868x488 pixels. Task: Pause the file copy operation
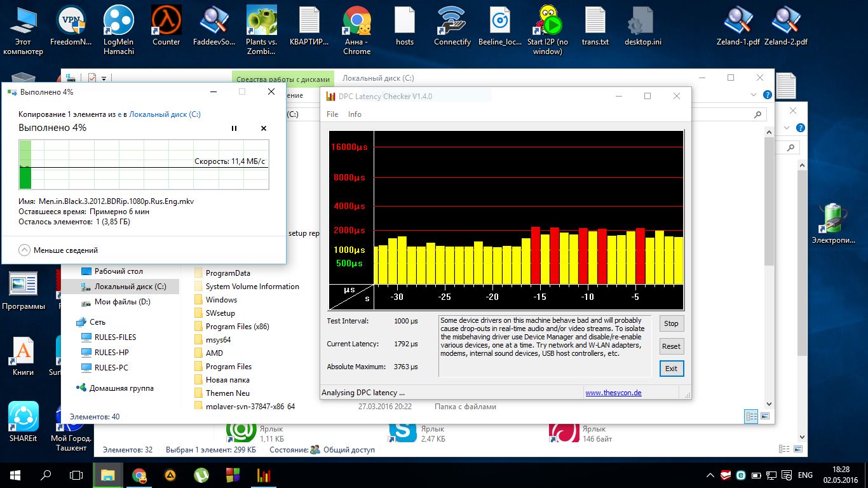[x=234, y=128]
